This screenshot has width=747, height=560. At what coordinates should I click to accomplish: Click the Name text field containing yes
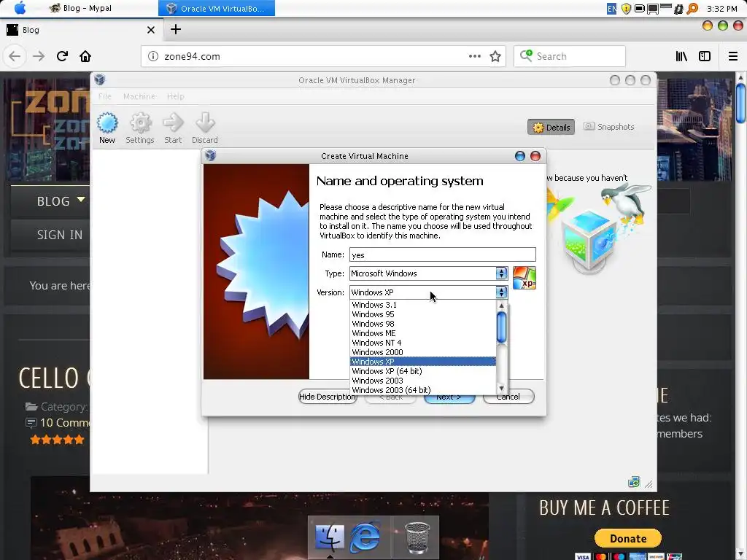click(x=443, y=254)
